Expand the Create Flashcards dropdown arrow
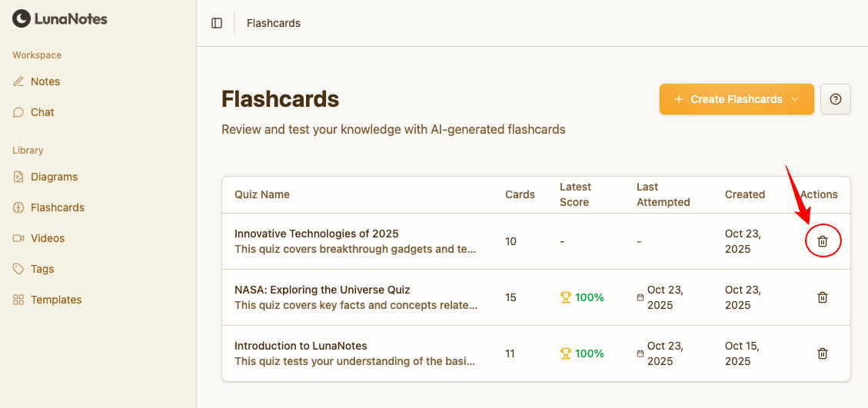Viewport: 868px width, 408px height. click(x=795, y=99)
